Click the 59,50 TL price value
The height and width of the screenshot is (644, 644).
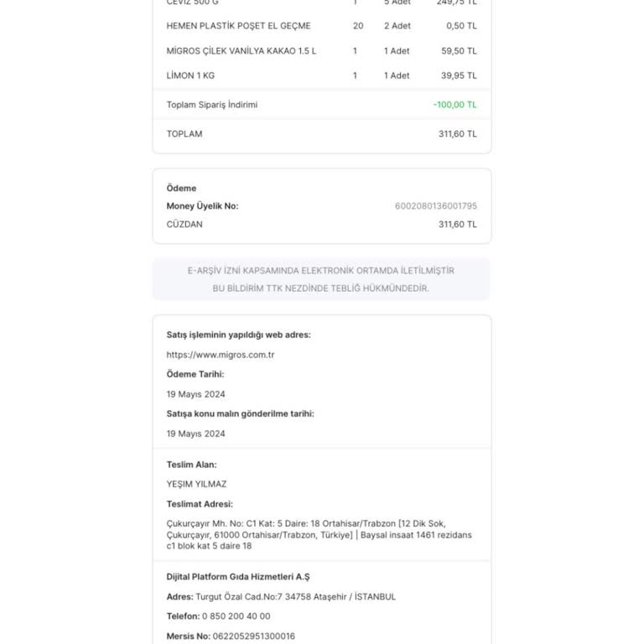click(x=459, y=51)
